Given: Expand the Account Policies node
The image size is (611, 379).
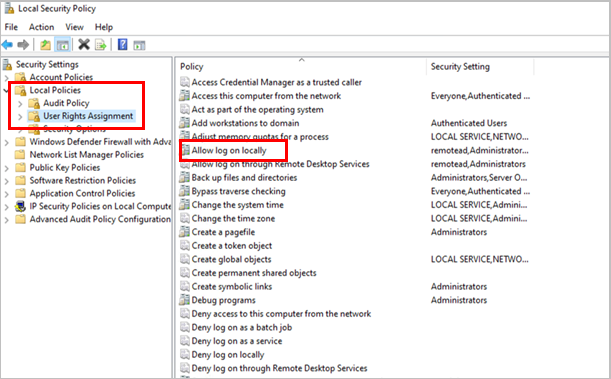Looking at the screenshot, I should [6, 78].
